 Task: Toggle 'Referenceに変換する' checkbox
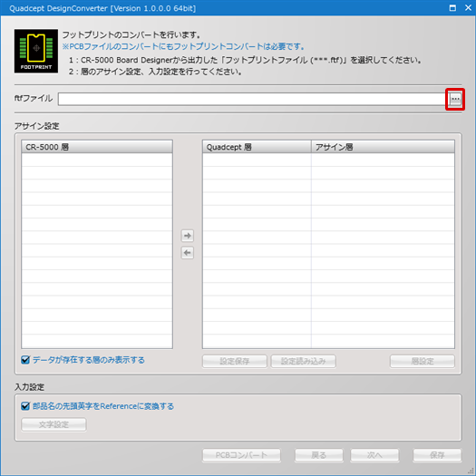tap(25, 406)
